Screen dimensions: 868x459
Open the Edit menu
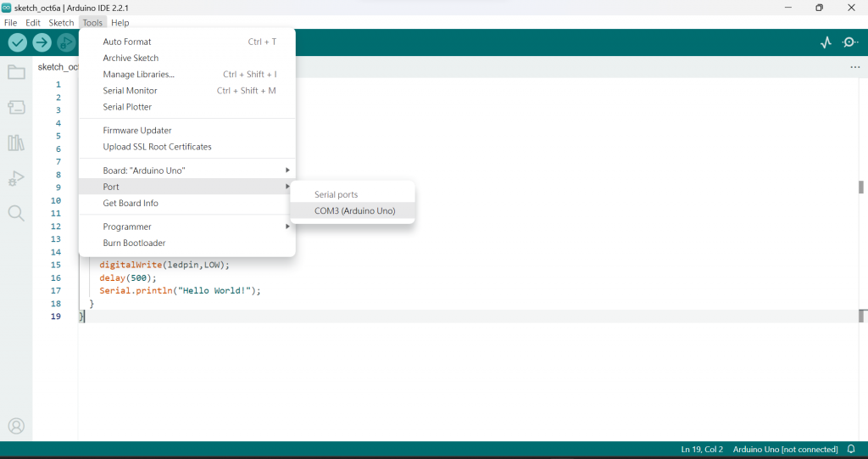tap(33, 23)
